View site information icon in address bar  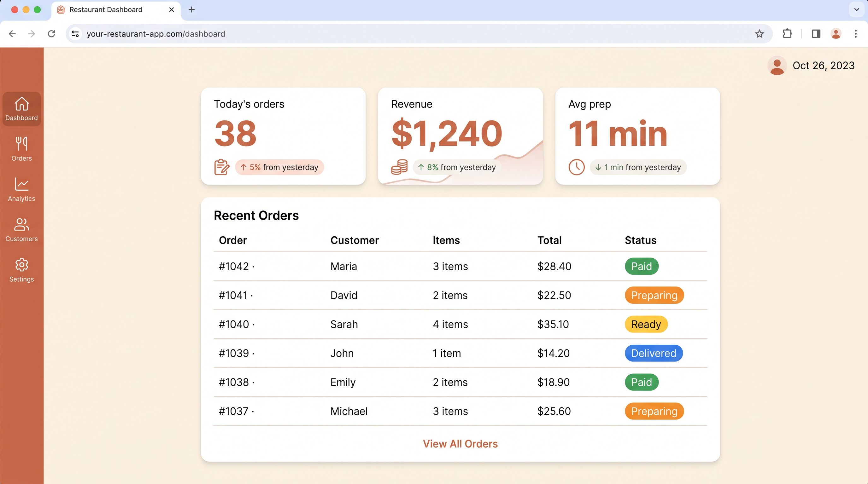[75, 34]
